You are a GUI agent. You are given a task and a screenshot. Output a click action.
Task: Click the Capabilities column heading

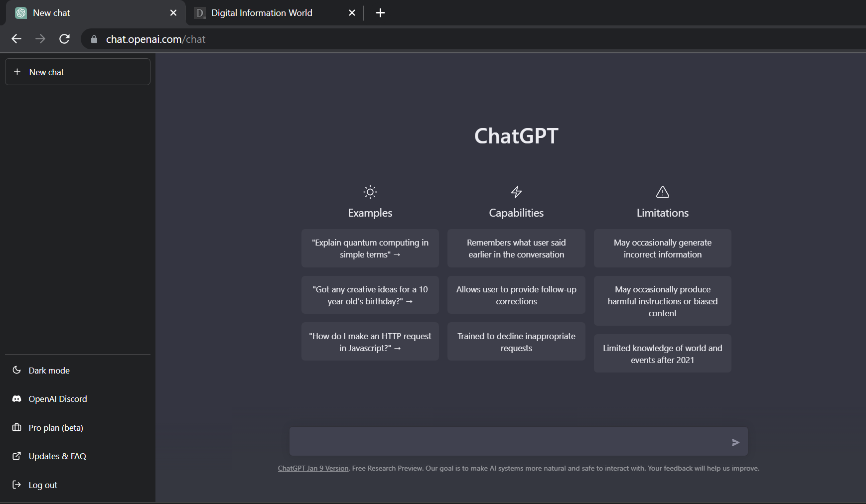(516, 213)
